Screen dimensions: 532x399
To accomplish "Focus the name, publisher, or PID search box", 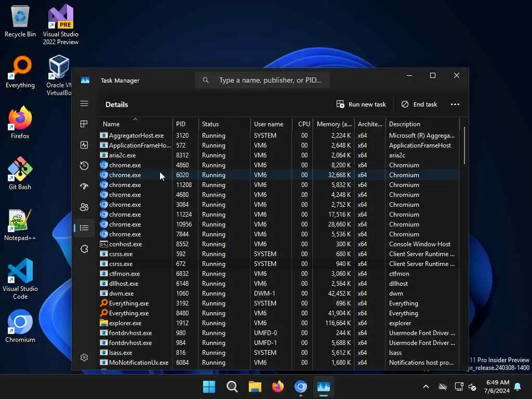I will click(262, 80).
